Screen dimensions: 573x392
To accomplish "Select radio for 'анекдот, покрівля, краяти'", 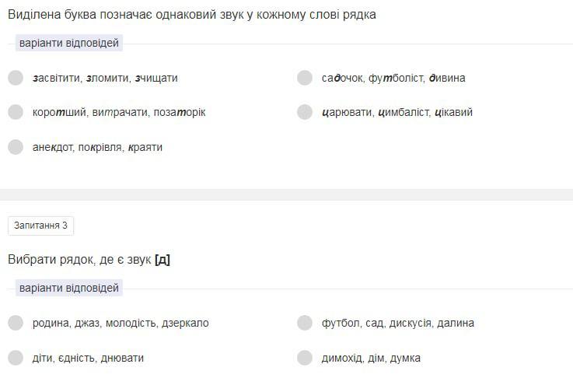I will pos(16,147).
